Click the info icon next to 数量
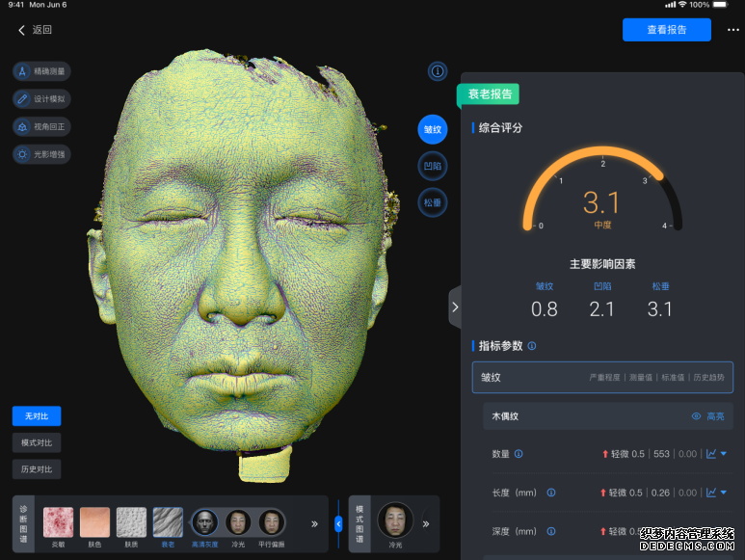This screenshot has height=560, width=745. 519,454
